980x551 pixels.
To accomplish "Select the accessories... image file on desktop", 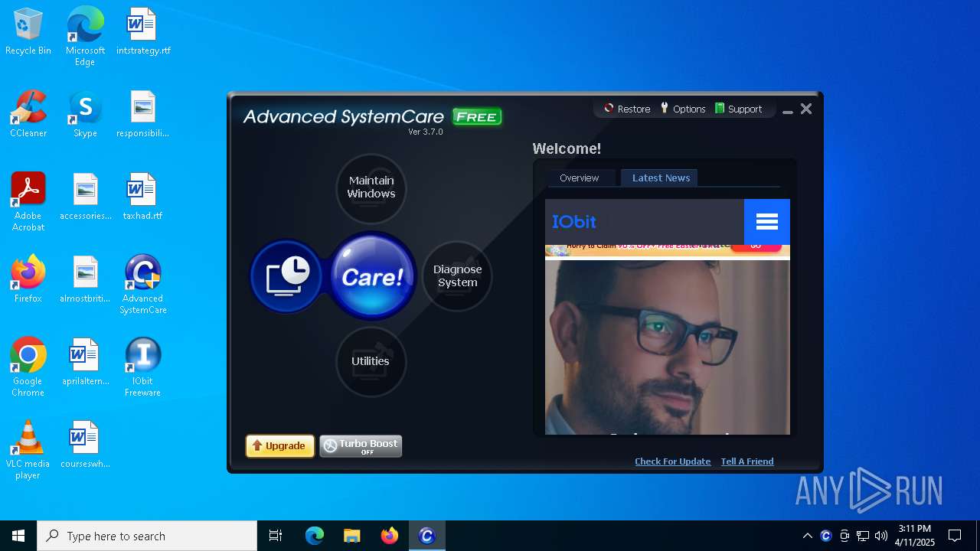I will click(x=85, y=197).
